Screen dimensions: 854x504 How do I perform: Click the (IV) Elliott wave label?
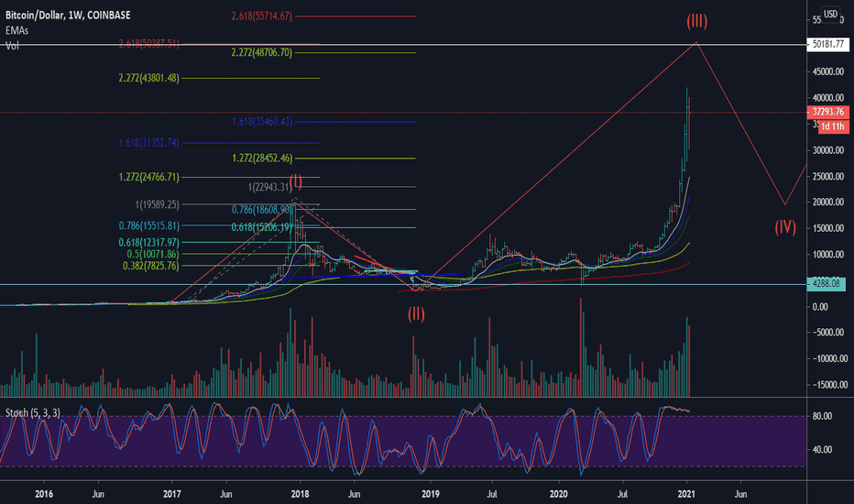point(785,226)
